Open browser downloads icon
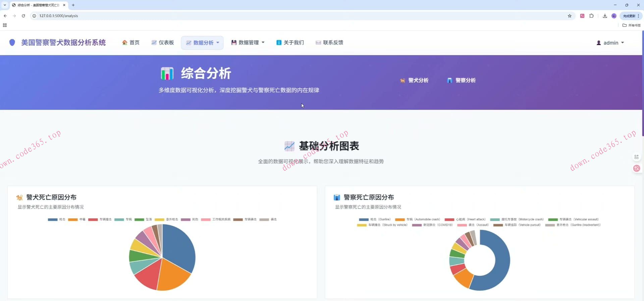This screenshot has height=301, width=644. pos(605,16)
